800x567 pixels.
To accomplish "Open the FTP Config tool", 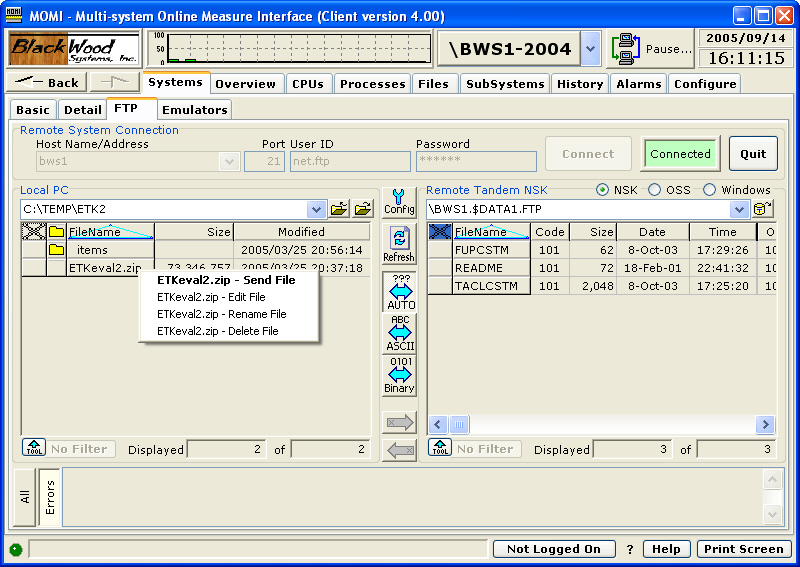I will 399,202.
